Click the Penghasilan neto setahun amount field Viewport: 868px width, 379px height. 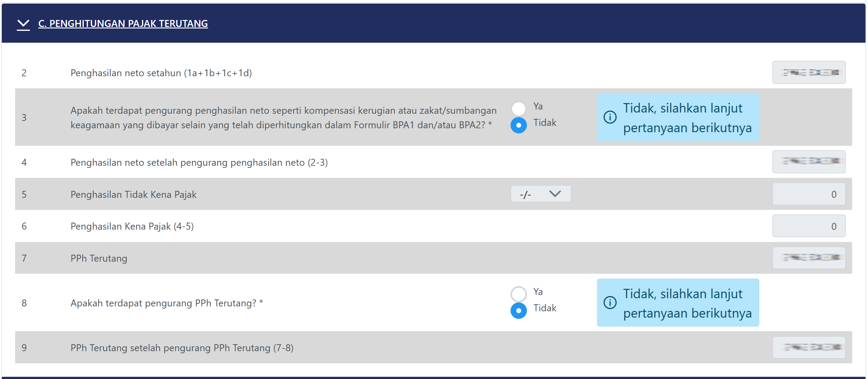[x=808, y=73]
